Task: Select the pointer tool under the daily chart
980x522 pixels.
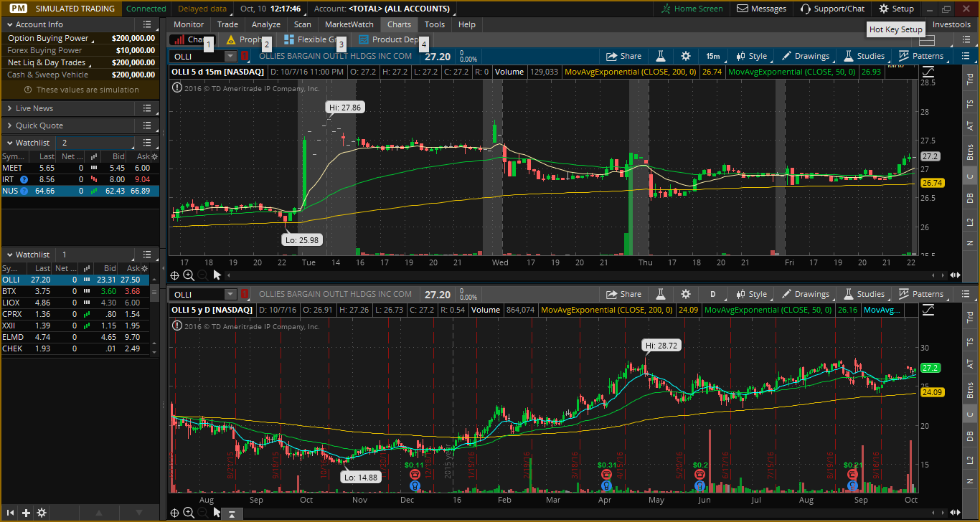Action: pos(217,512)
